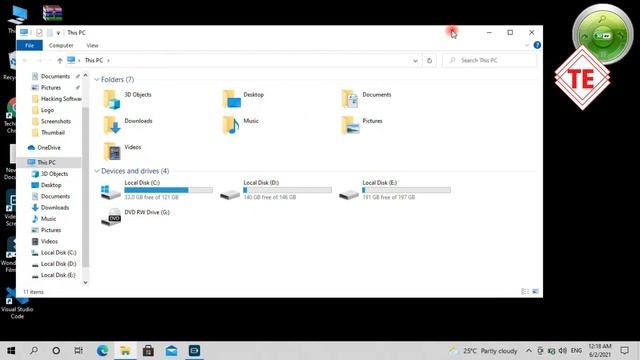The width and height of the screenshot is (640, 360).
Task: Click the This PC address bar path
Action: coord(94,60)
